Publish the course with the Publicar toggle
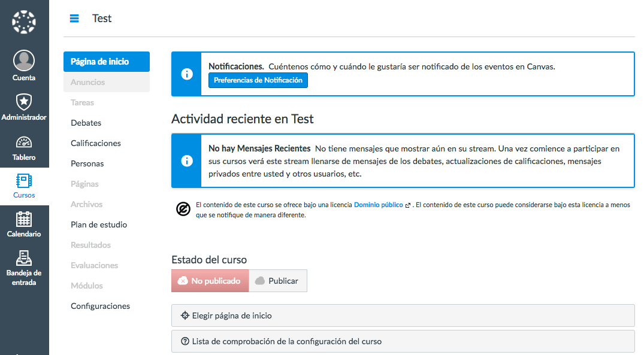 tap(277, 280)
